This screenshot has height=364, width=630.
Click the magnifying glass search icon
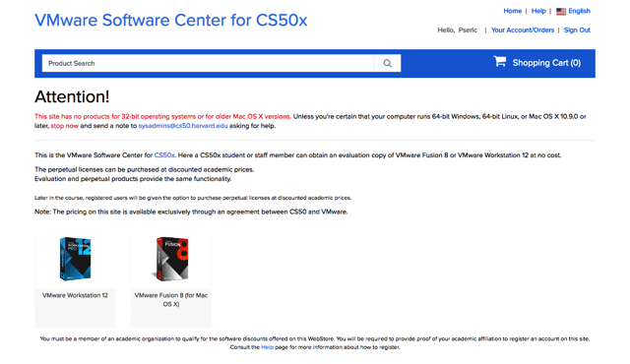click(387, 63)
